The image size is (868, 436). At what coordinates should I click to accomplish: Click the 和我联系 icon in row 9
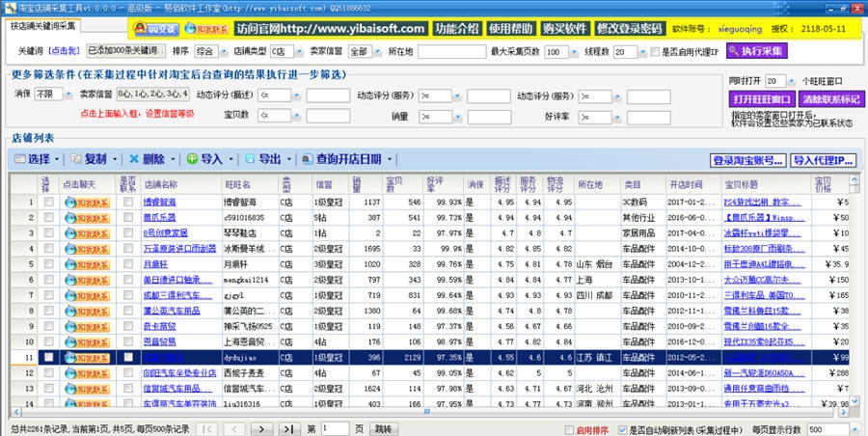pyautogui.click(x=87, y=326)
